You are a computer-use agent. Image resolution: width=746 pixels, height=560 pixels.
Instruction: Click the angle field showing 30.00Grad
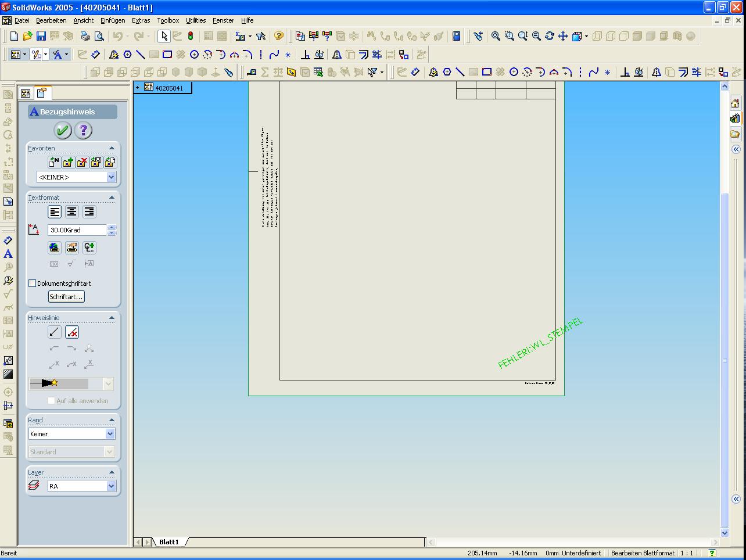click(x=77, y=230)
